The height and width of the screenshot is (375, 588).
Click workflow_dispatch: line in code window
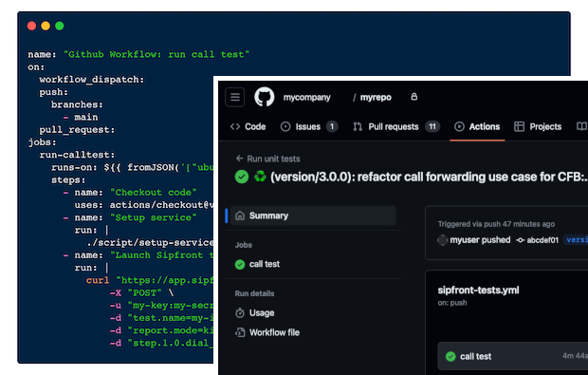click(91, 80)
